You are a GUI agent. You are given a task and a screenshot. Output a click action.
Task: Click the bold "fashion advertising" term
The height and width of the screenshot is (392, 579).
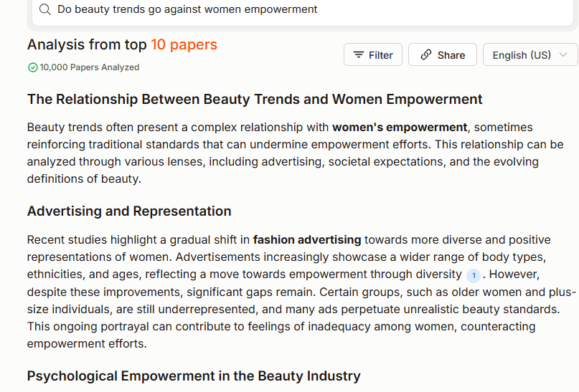click(307, 239)
